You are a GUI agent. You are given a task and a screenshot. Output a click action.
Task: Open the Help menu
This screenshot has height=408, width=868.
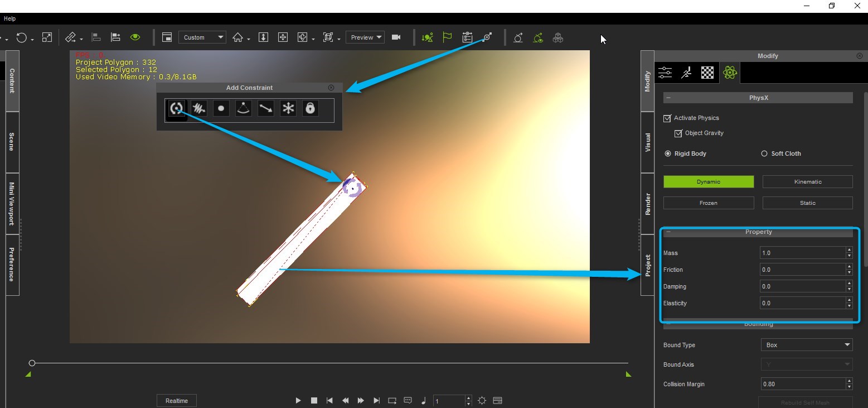pyautogui.click(x=9, y=18)
